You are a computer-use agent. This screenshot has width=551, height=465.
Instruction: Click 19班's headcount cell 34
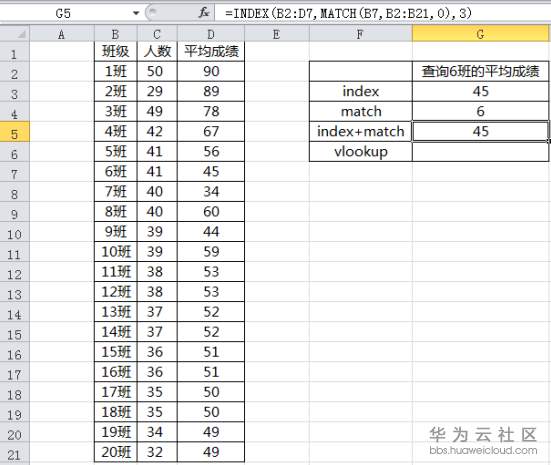(157, 432)
